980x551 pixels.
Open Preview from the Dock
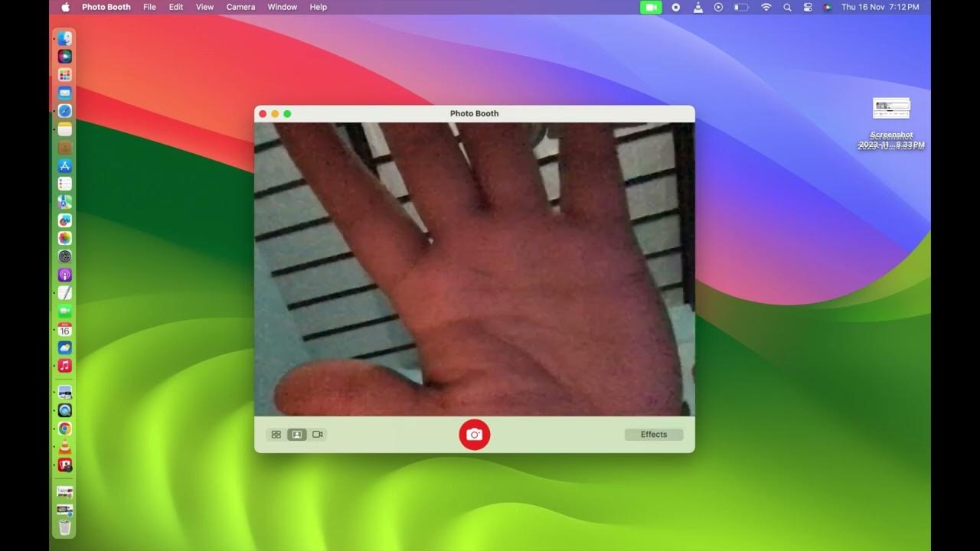(x=65, y=392)
